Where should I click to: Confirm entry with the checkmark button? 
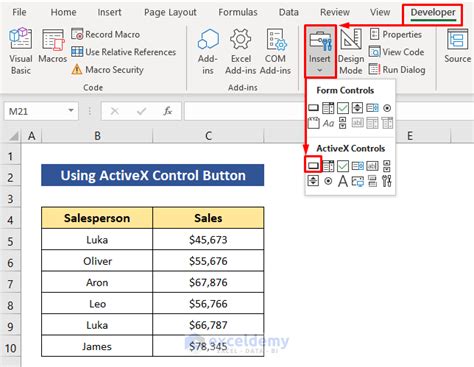141,111
